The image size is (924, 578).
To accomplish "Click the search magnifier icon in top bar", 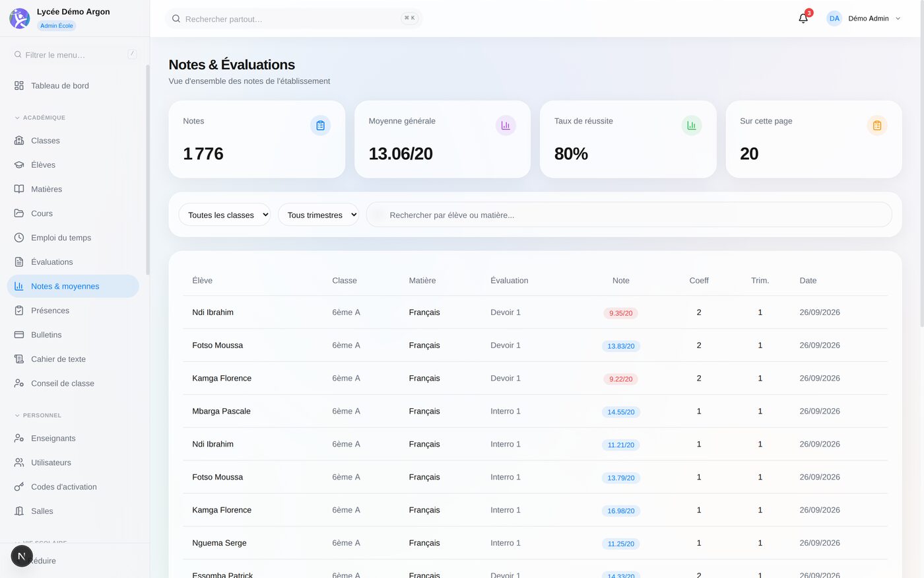I will pyautogui.click(x=176, y=18).
